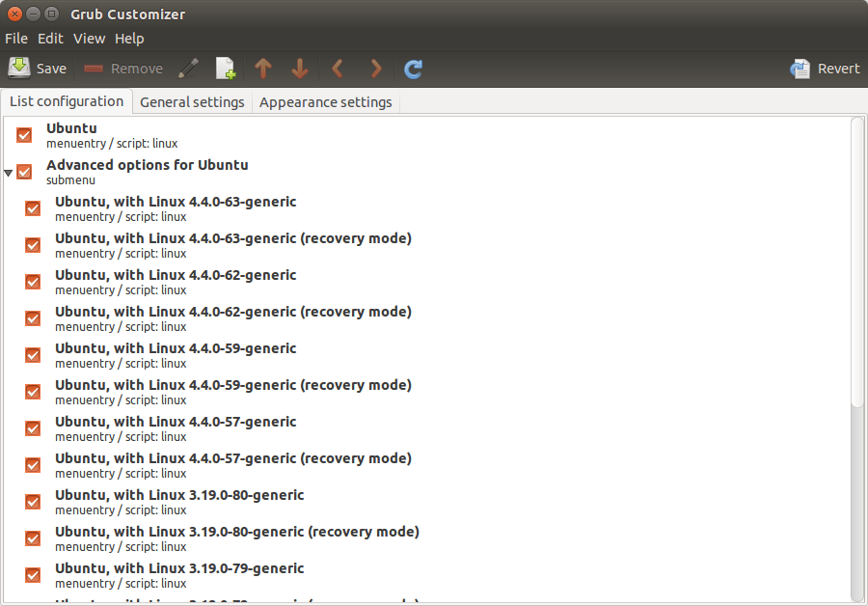Click the create new entry icon
The height and width of the screenshot is (606, 868).
pyautogui.click(x=225, y=68)
